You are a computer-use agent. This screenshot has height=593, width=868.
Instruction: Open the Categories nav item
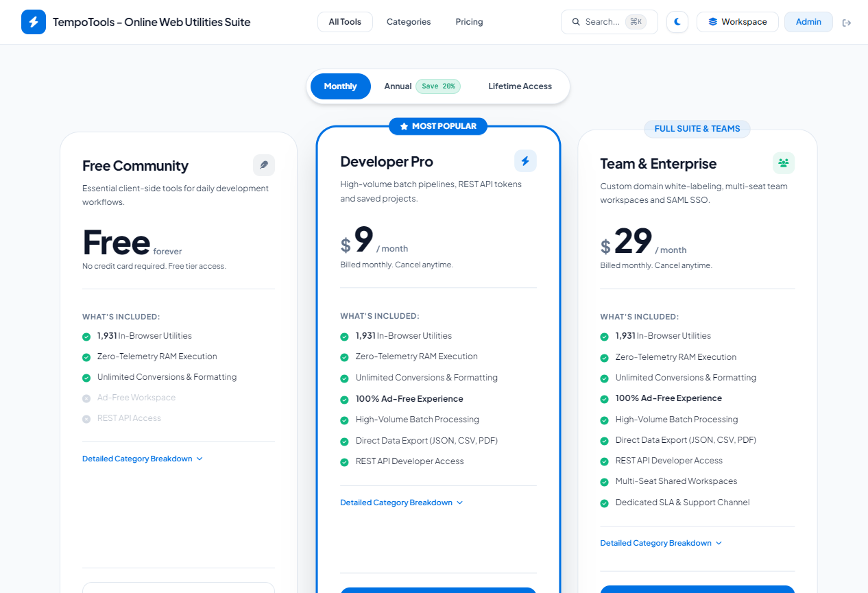click(409, 22)
